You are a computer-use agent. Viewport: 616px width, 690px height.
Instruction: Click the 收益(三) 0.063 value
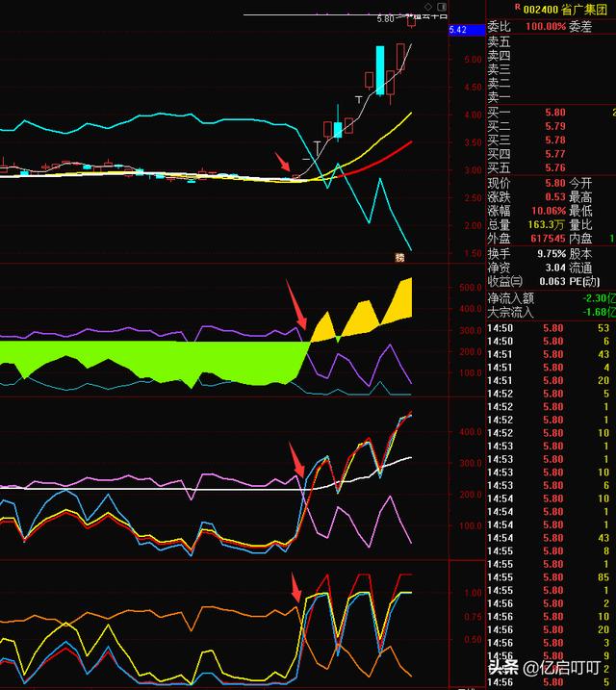[x=552, y=281]
